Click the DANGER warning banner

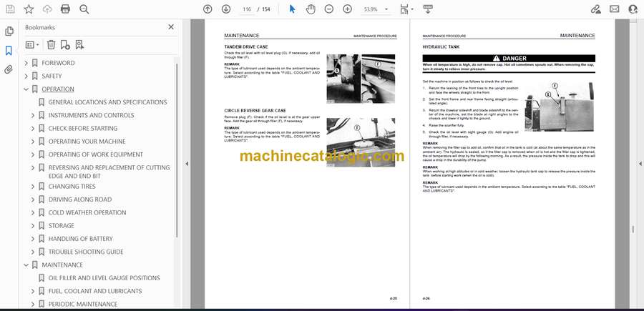[x=509, y=59]
